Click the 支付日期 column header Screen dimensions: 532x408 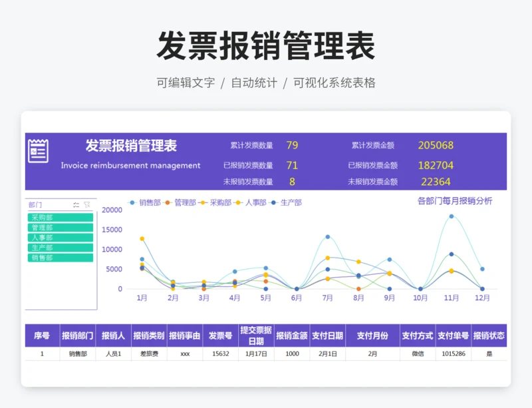327,335
